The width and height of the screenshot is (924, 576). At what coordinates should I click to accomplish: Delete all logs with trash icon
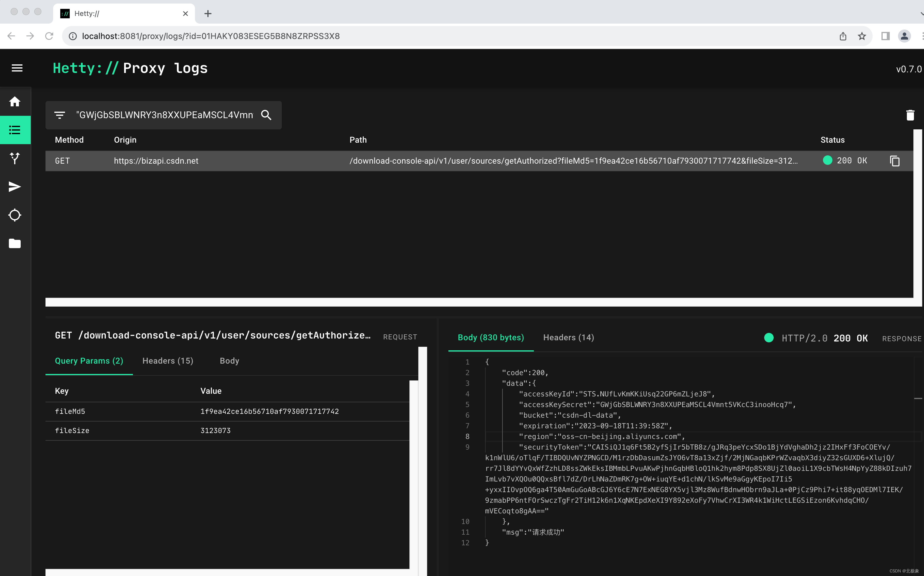coord(910,115)
